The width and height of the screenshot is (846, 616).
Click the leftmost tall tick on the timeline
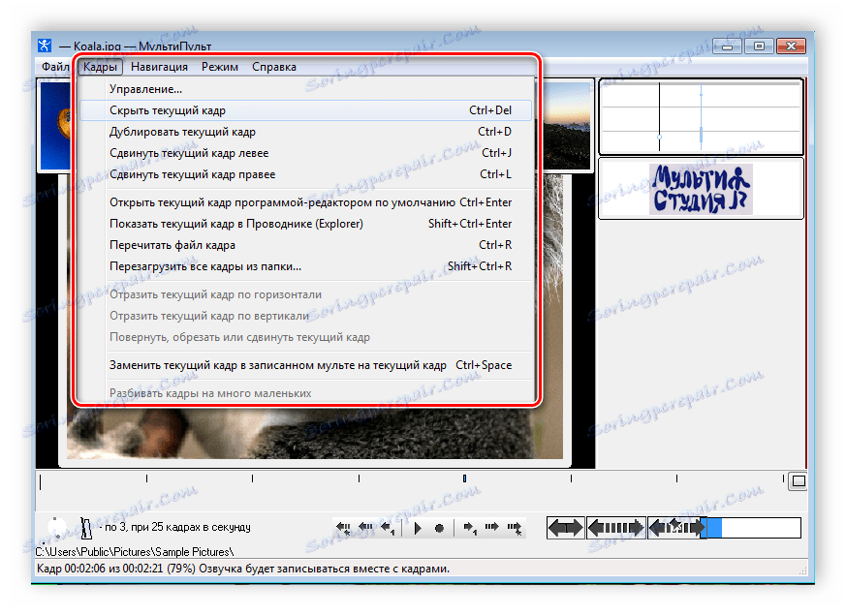pyautogui.click(x=41, y=481)
